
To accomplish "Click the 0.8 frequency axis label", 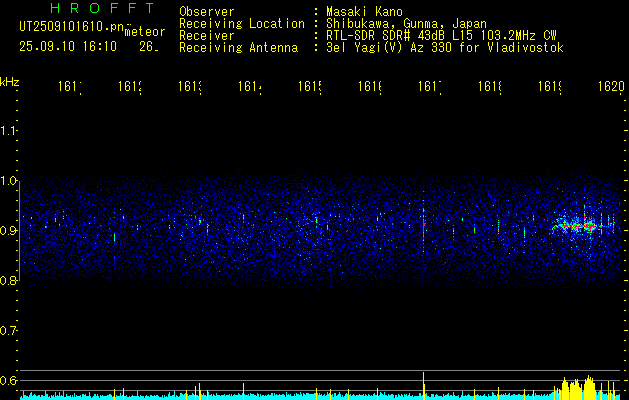I will [8, 280].
